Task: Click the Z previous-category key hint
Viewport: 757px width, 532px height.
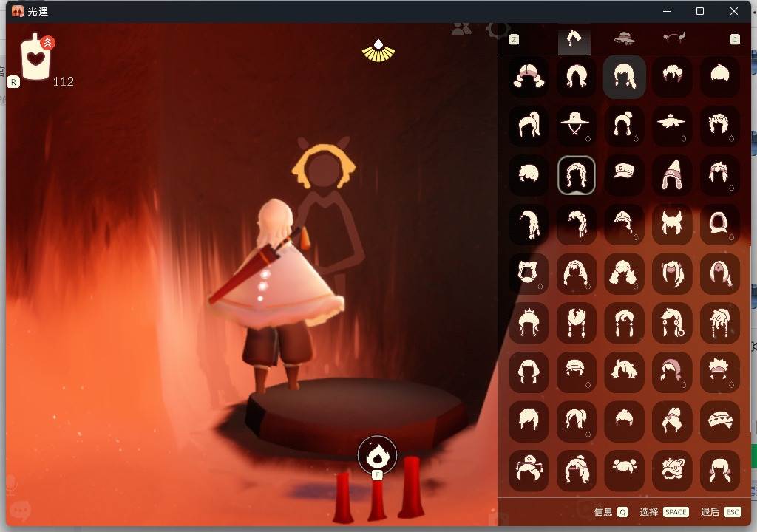Action: (514, 40)
